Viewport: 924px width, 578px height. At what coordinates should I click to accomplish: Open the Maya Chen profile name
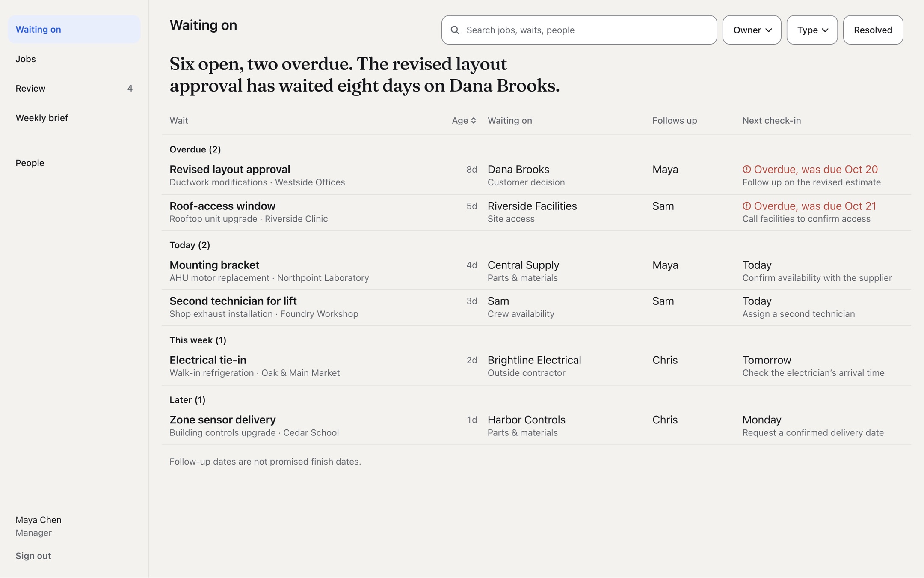coord(38,520)
